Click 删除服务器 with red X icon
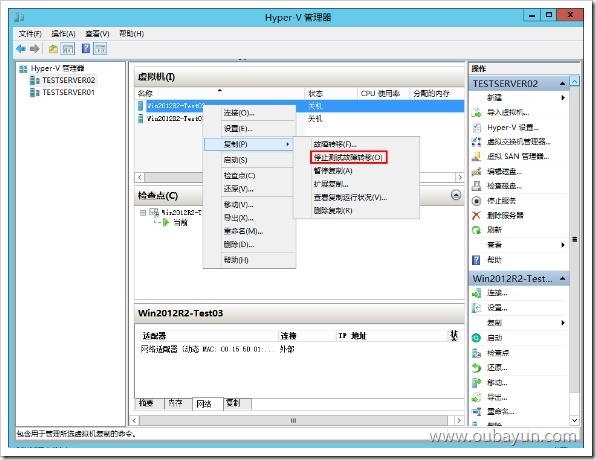Screen dimensions: 596x460 (505, 215)
